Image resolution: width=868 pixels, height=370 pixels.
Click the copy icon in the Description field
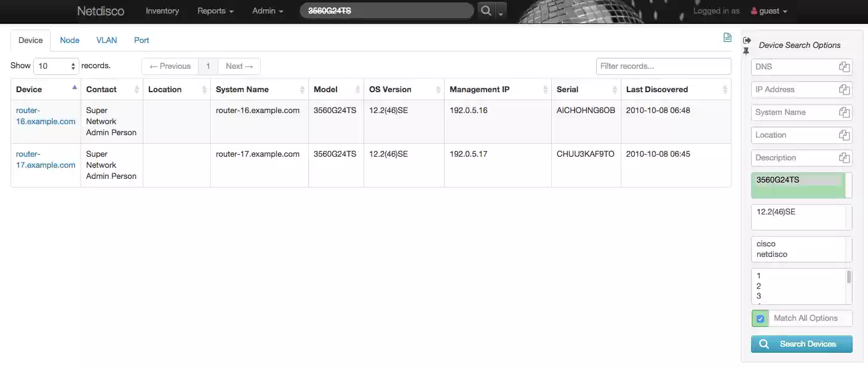844,157
